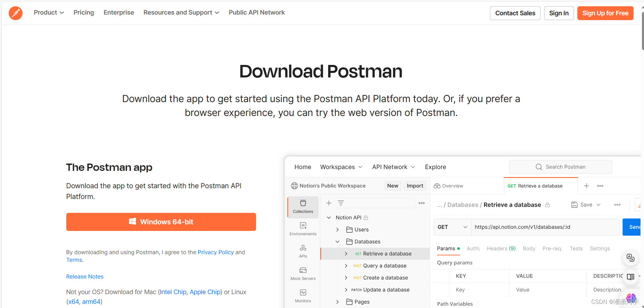Click the translate floating icon
644x308 pixels.
(x=630, y=258)
